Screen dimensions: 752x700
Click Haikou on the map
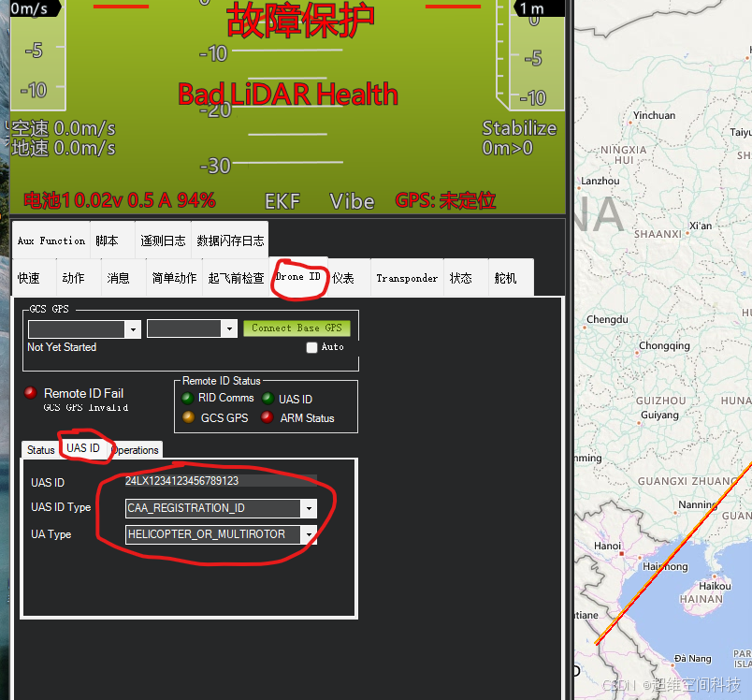715,586
